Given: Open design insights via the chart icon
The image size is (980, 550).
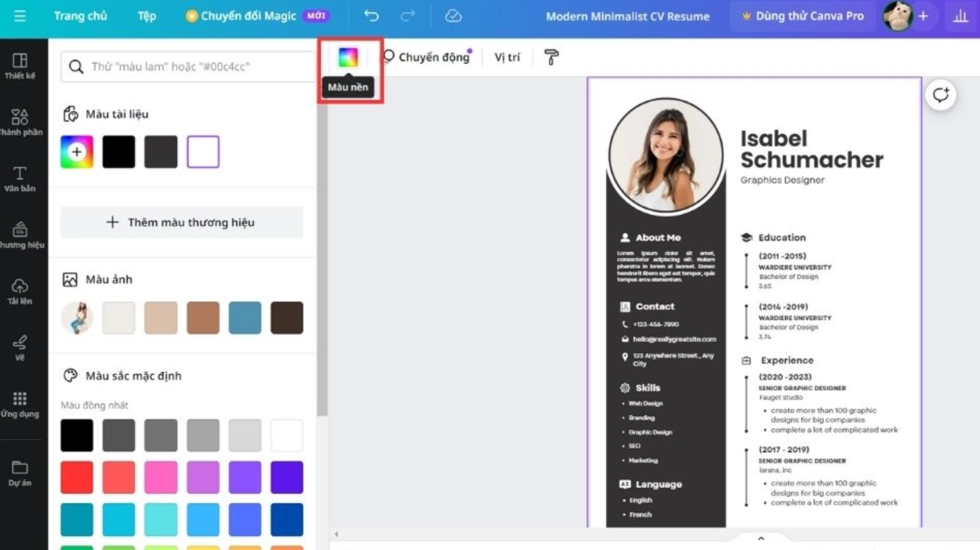Looking at the screenshot, I should pyautogui.click(x=961, y=15).
